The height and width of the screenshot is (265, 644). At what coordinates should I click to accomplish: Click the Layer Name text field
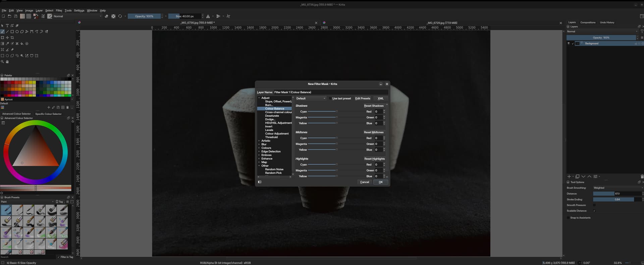coord(330,92)
